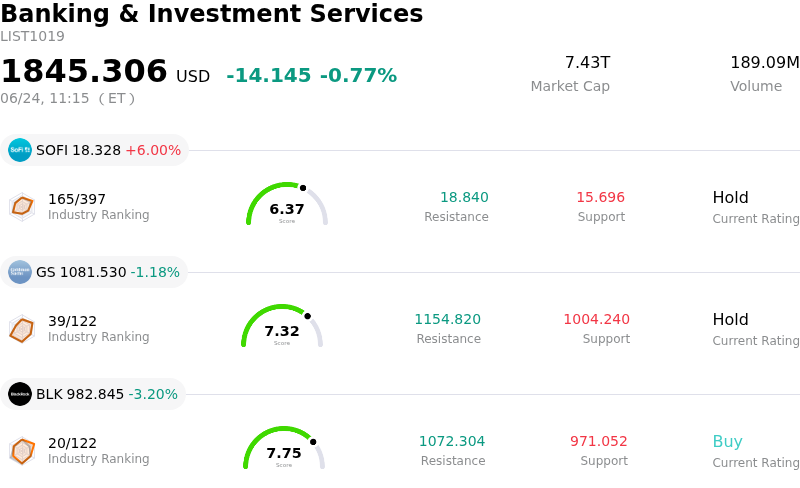Click the 189.09M Volume figure
The height and width of the screenshot is (488, 800).
click(765, 62)
